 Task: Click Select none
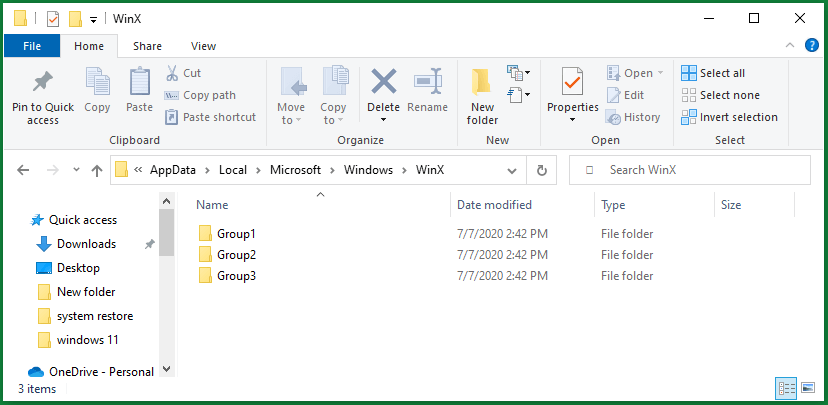click(720, 95)
